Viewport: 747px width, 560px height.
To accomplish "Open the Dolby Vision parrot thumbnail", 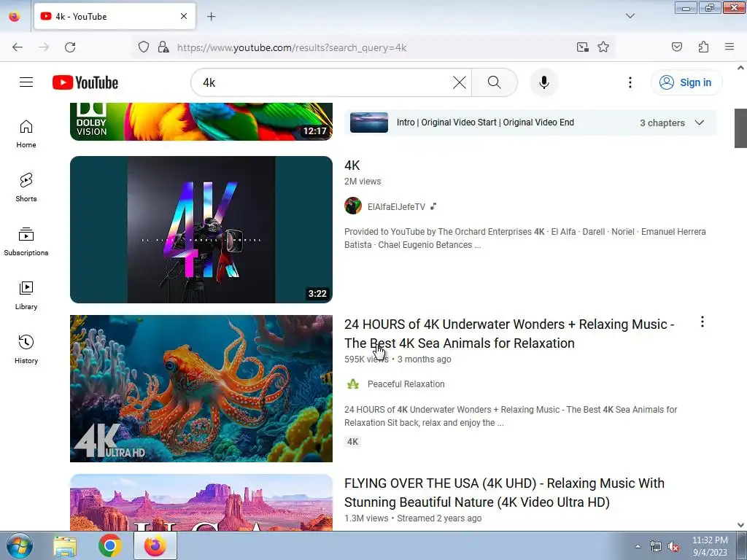I will point(201,122).
